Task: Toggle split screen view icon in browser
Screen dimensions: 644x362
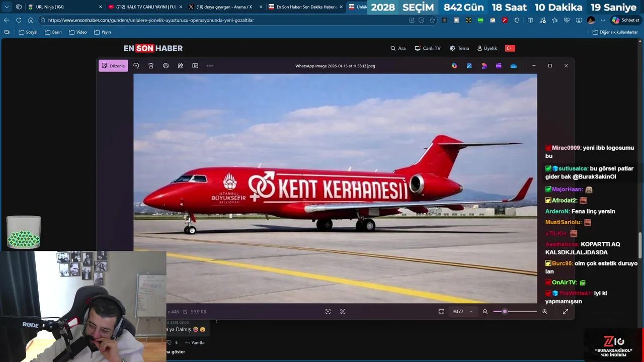Action: click(x=530, y=20)
